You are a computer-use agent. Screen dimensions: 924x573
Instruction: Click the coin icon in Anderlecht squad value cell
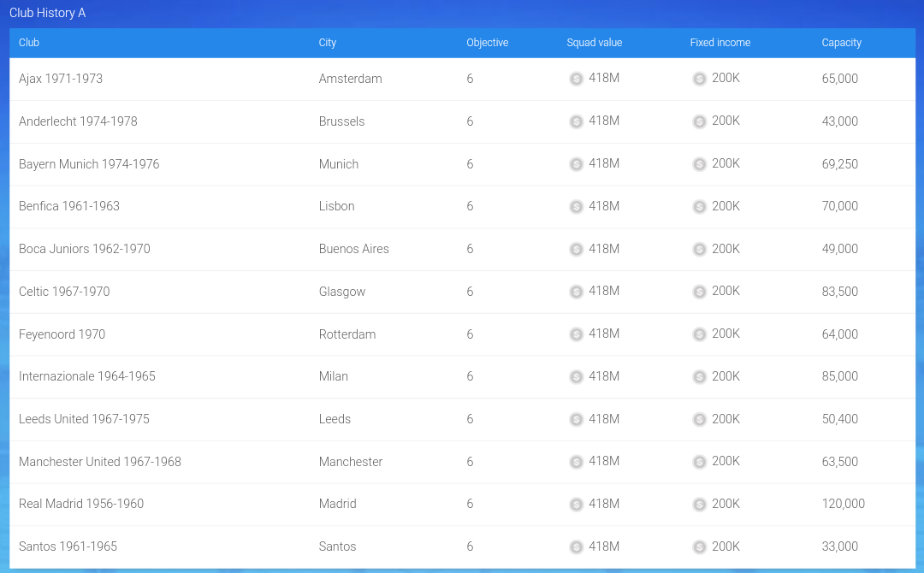tap(577, 121)
